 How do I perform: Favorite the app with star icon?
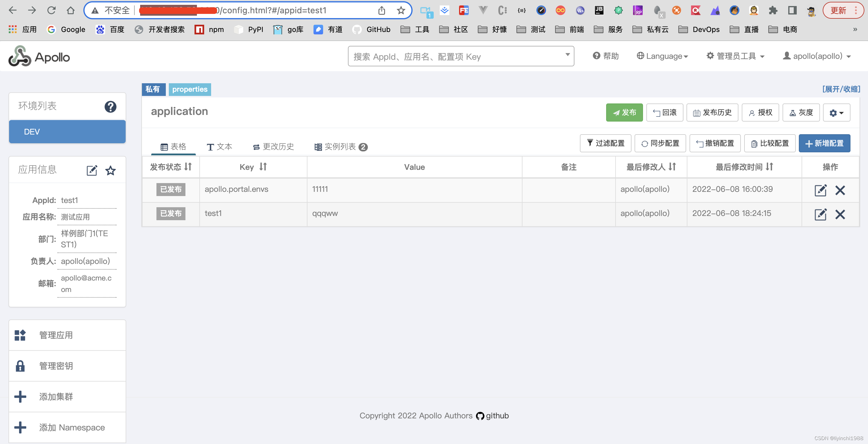[x=111, y=170]
